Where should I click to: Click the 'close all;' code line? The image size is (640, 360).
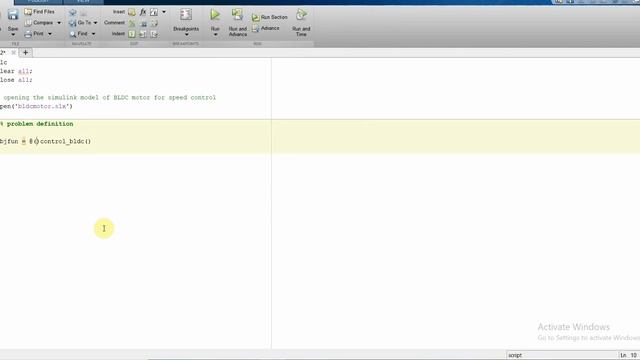pyautogui.click(x=16, y=80)
